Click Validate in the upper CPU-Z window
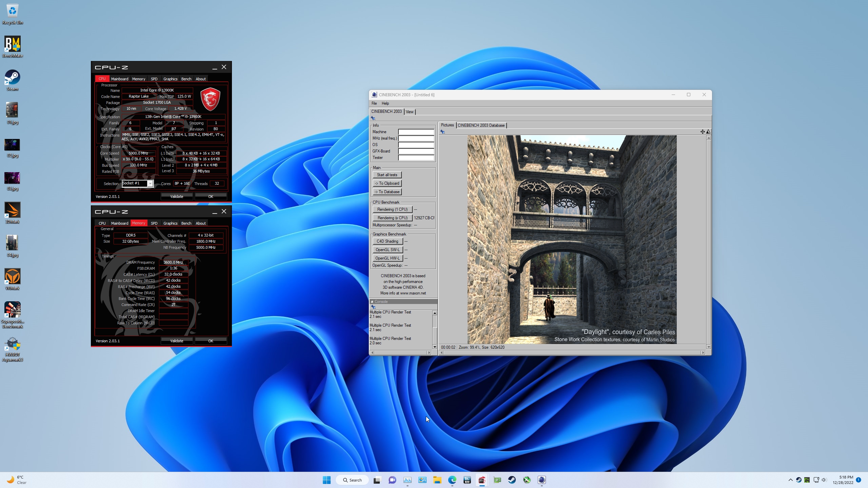The image size is (868, 488). (x=177, y=197)
